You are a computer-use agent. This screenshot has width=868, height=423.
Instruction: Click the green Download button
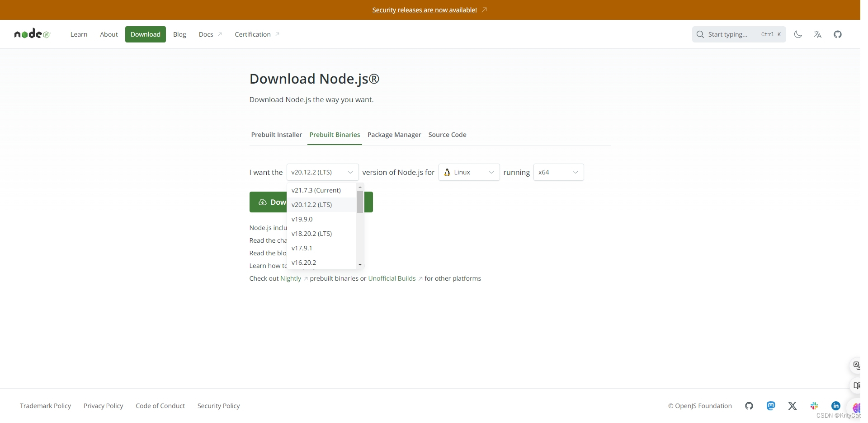(x=311, y=202)
